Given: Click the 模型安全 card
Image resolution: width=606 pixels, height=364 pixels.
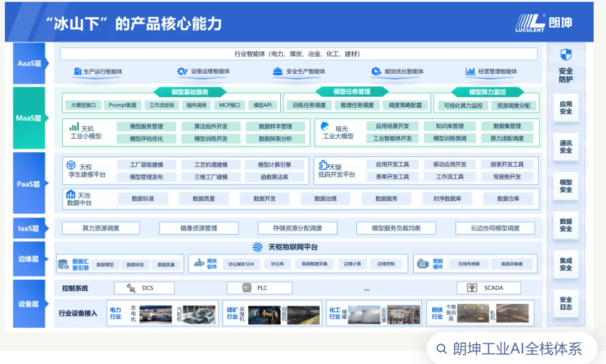Looking at the screenshot, I should 566,186.
